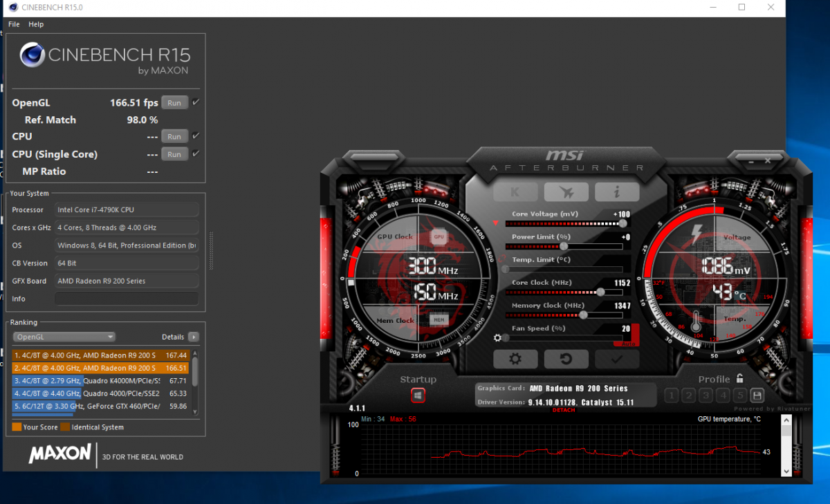Open the File menu in Cinebench
The height and width of the screenshot is (504, 830).
coord(14,24)
